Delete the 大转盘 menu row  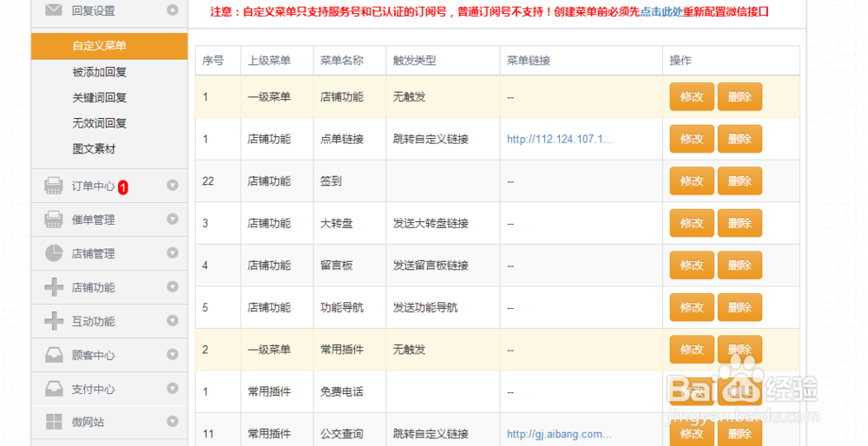click(740, 223)
